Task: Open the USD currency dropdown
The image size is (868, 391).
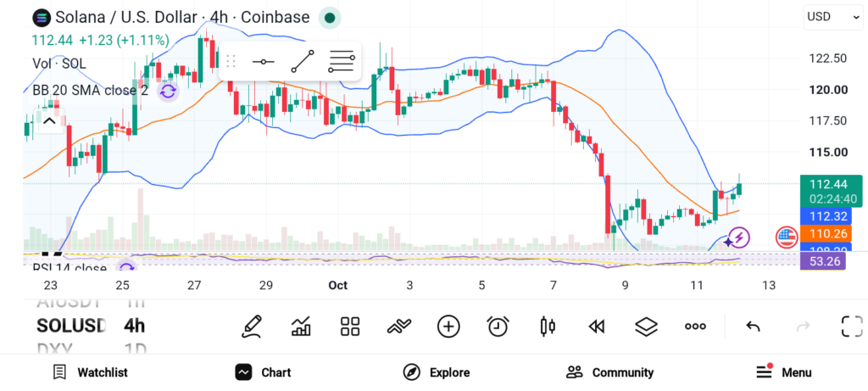Action: pyautogui.click(x=832, y=17)
